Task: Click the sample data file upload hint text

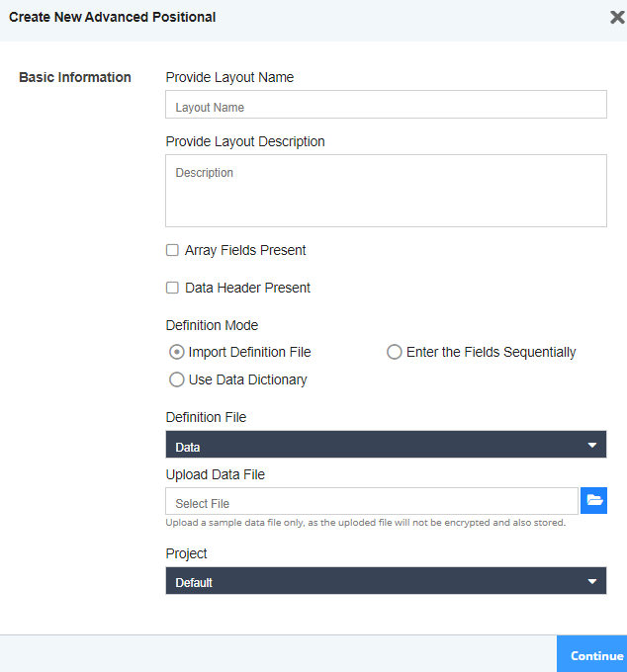Action: (x=366, y=523)
